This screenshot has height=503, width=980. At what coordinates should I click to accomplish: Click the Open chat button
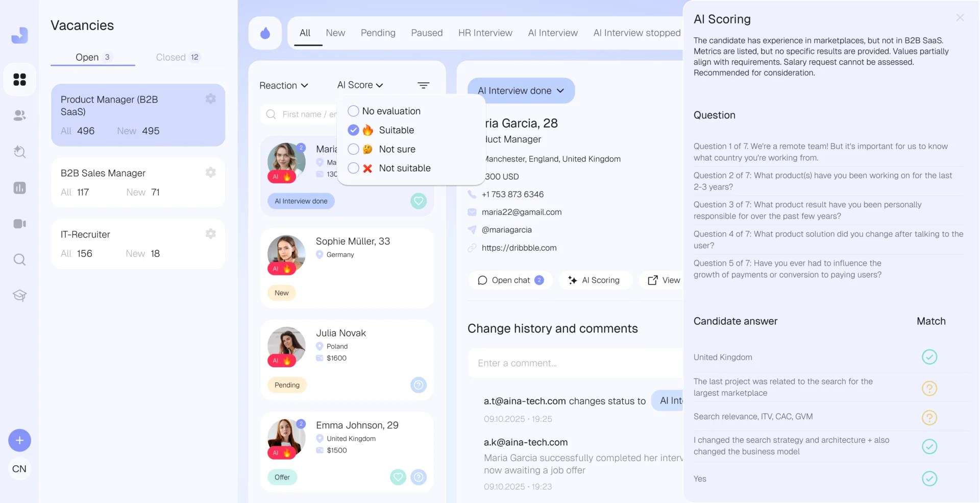(x=510, y=280)
